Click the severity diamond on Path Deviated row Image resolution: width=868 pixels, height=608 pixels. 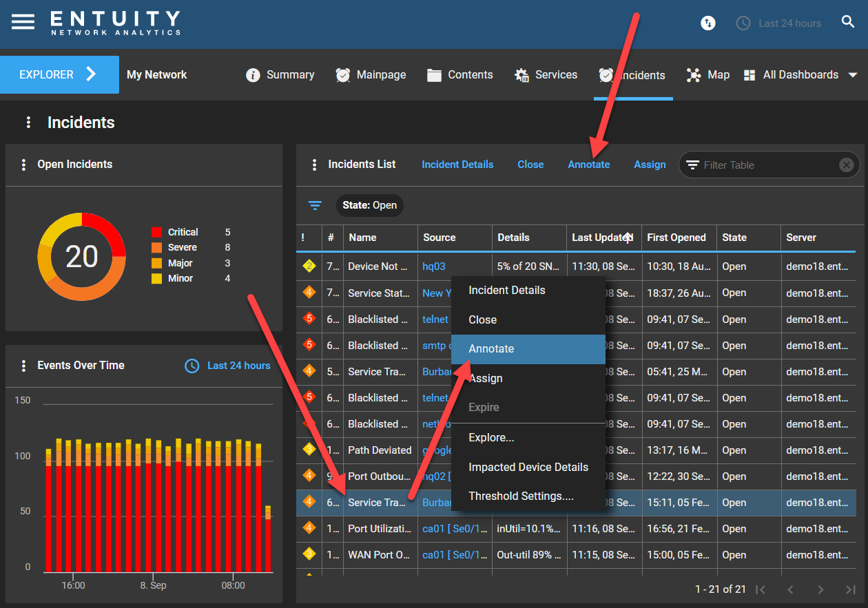pyautogui.click(x=308, y=450)
